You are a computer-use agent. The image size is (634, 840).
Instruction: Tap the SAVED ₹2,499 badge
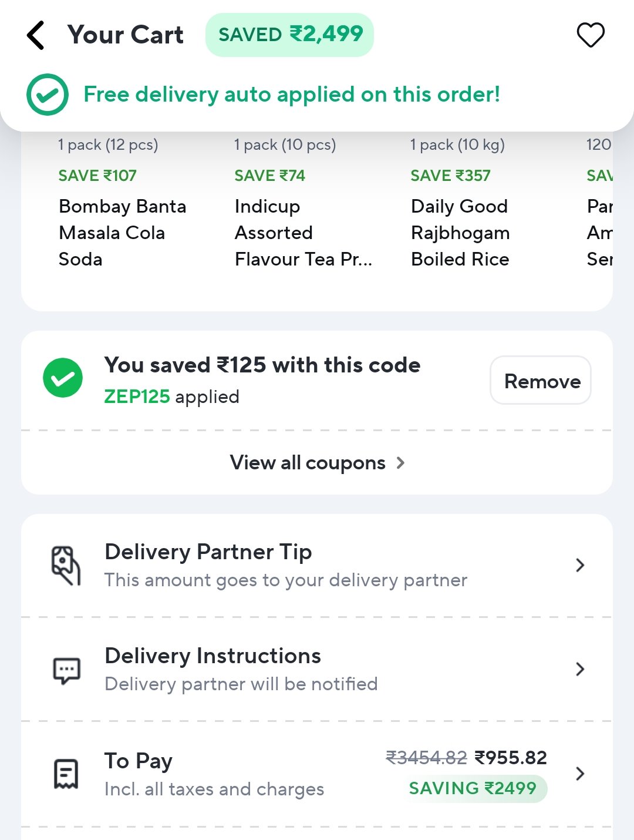coord(290,35)
